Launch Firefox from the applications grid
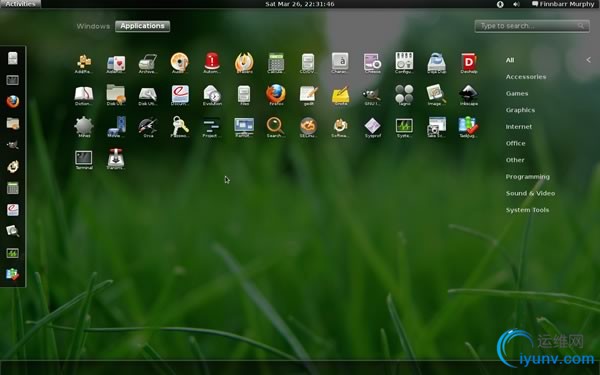Screen dimensions: 600x375 coord(276,95)
